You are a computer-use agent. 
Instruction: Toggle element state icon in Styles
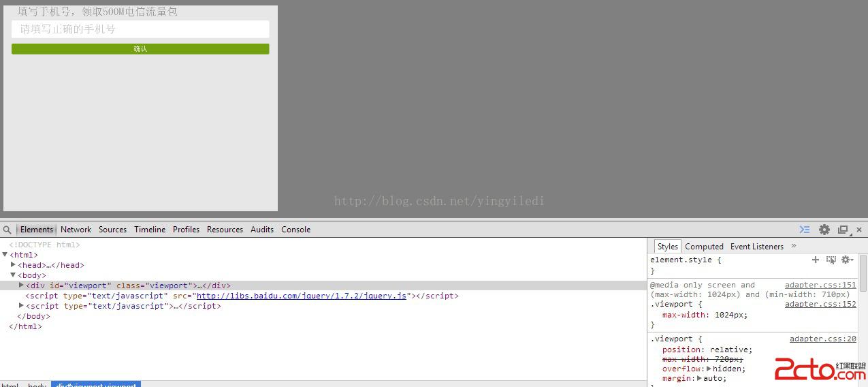pyautogui.click(x=831, y=260)
